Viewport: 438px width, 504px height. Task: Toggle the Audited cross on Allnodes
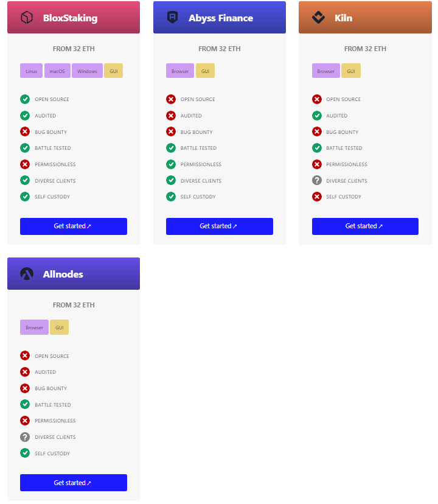click(x=24, y=372)
